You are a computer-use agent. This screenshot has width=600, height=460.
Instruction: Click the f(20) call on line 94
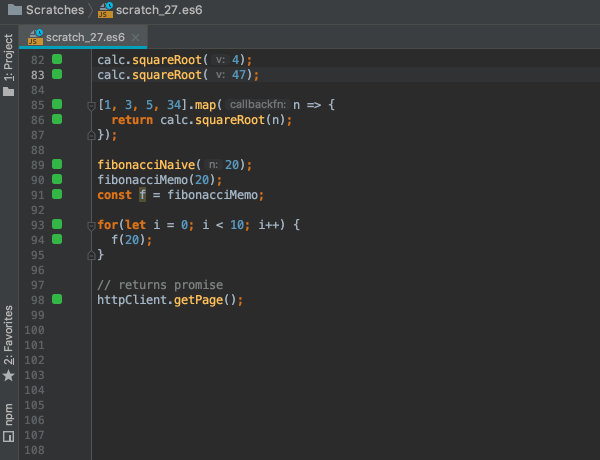coord(129,240)
